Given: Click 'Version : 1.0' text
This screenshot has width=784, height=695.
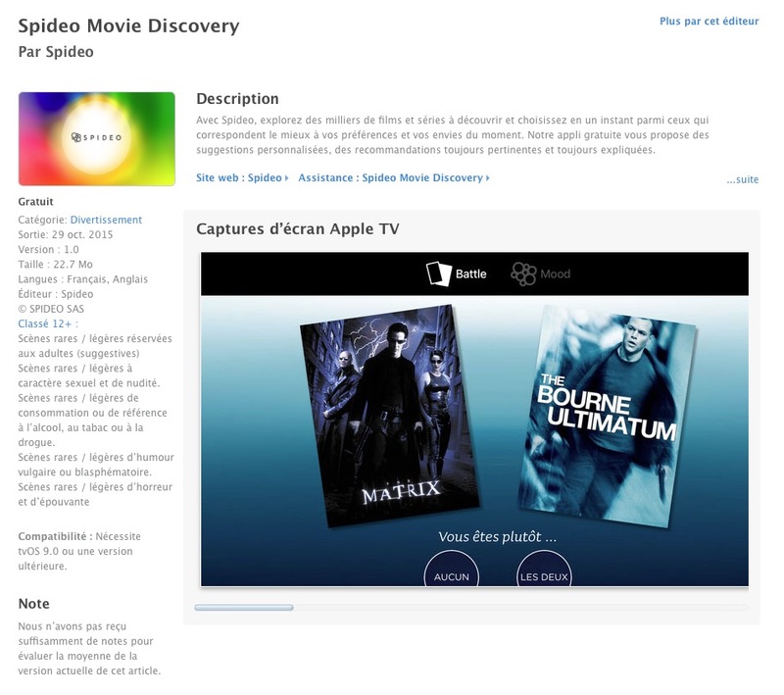Looking at the screenshot, I should [x=48, y=250].
